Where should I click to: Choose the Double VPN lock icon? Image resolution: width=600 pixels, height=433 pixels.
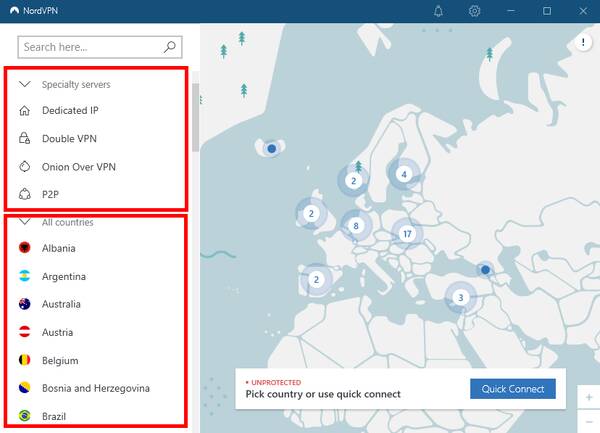point(24,138)
